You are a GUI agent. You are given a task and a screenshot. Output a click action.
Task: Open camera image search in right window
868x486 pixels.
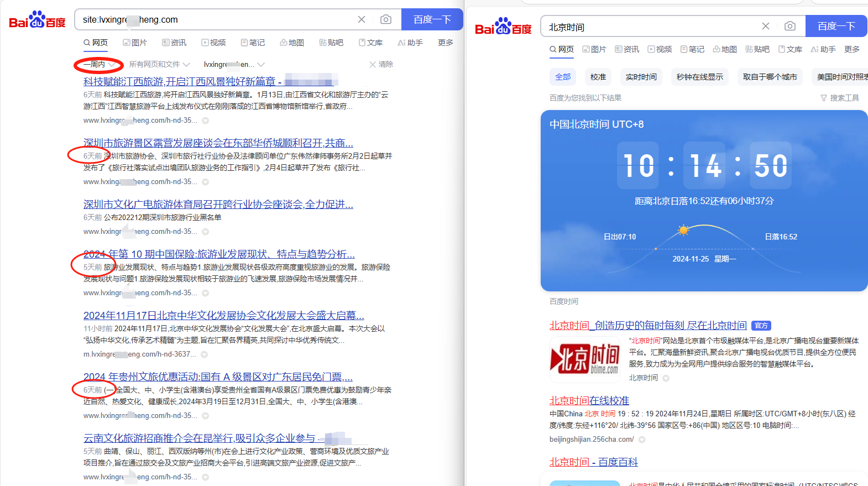click(790, 26)
